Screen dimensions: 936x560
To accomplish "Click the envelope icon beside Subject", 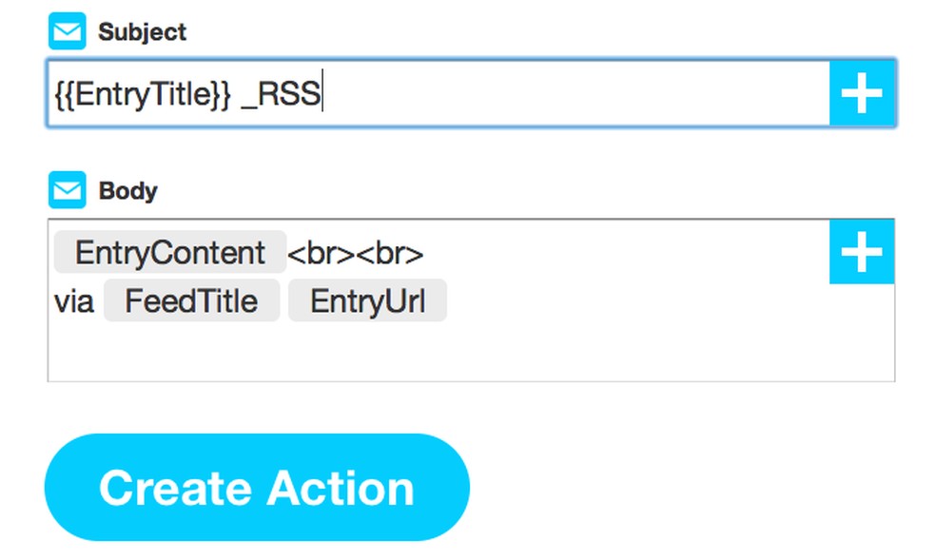I will point(67,32).
